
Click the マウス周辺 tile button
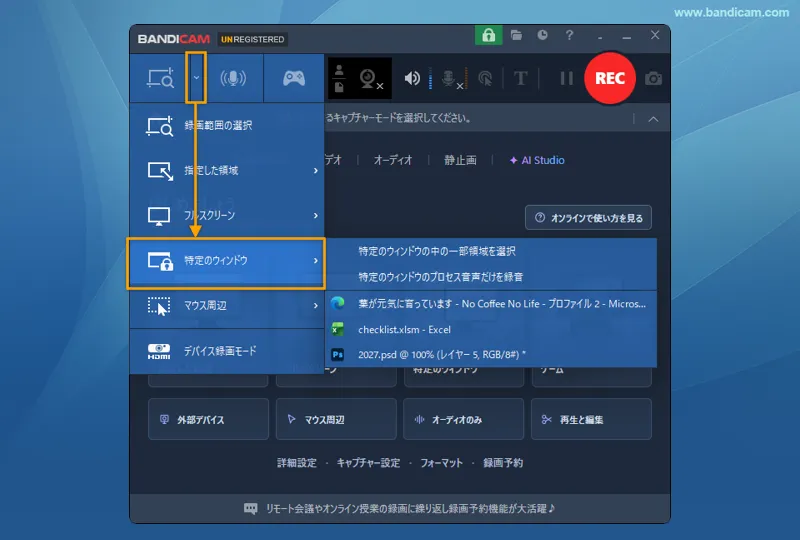coord(336,420)
